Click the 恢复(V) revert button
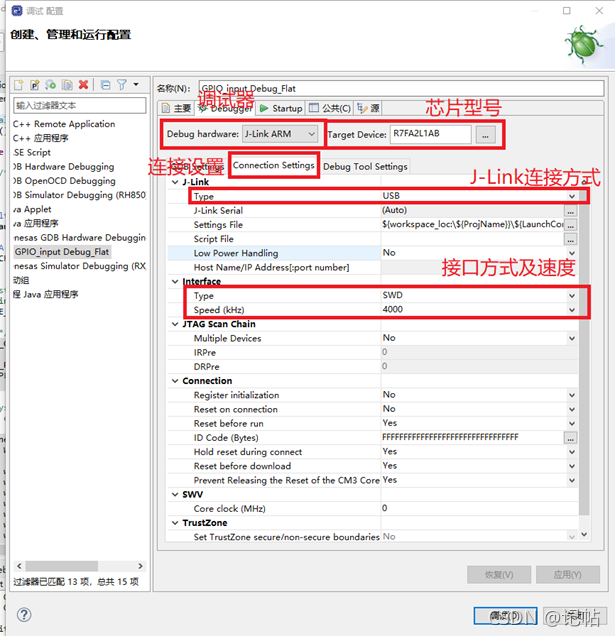 tap(499, 575)
